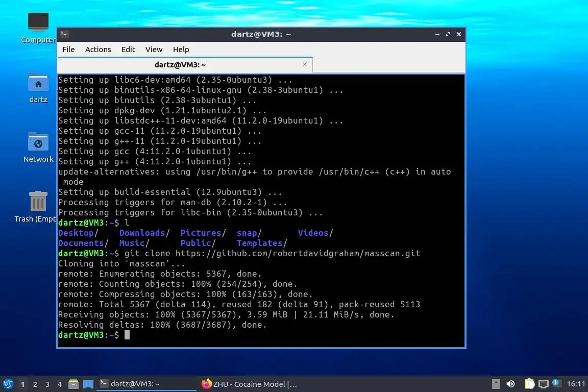Click the show desktop panel icon
The height and width of the screenshot is (392, 588).
click(x=88, y=384)
